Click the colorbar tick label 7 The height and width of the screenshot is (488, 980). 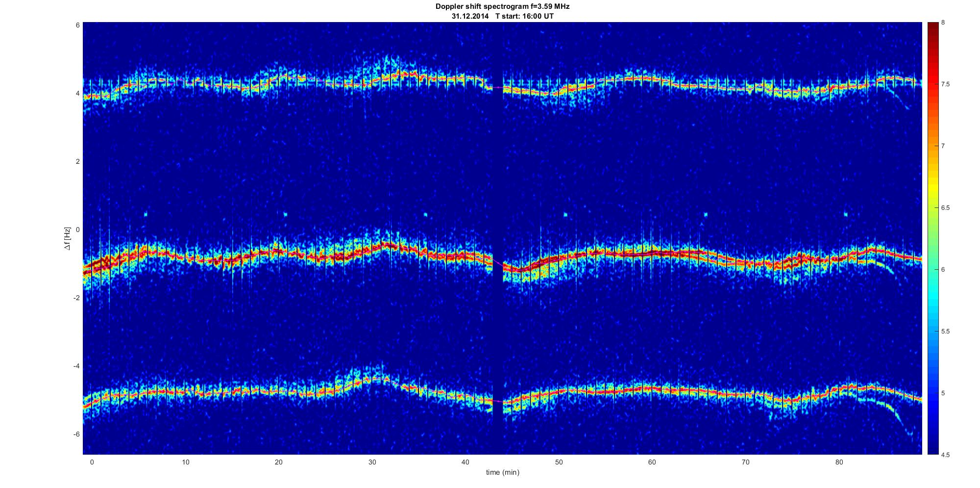click(x=943, y=146)
